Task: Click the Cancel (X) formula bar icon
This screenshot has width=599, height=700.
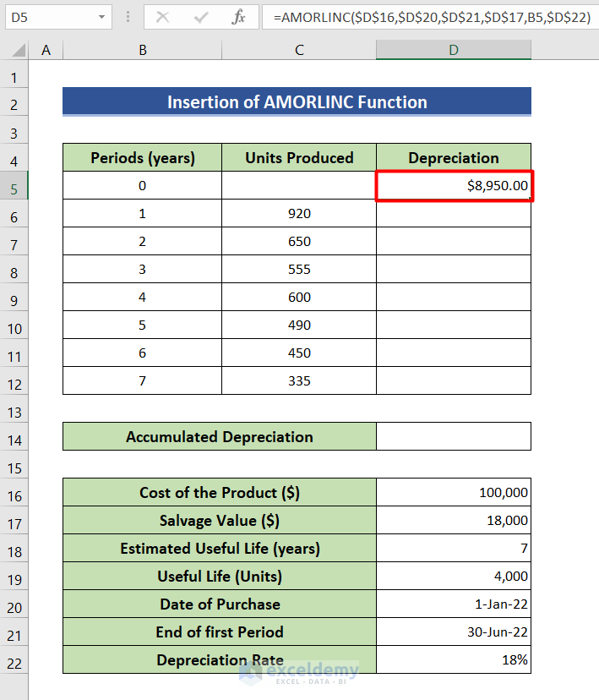Action: [x=163, y=18]
